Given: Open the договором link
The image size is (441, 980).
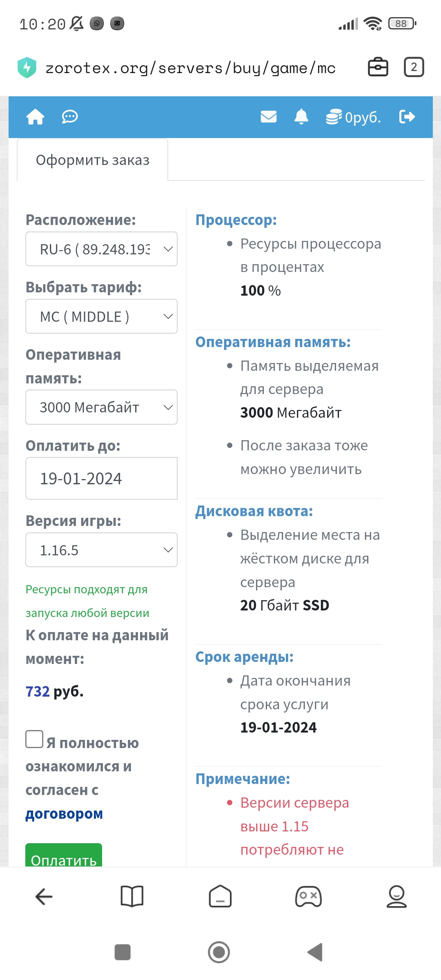Looking at the screenshot, I should [64, 814].
